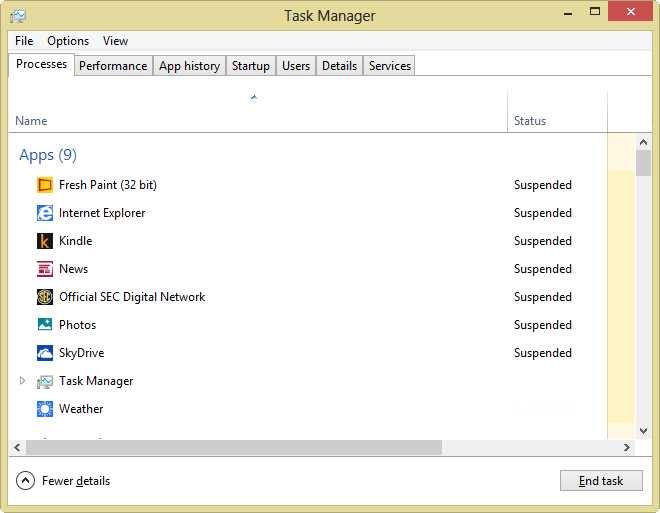This screenshot has height=513, width=660.
Task: Open the File menu
Action: [x=24, y=41]
